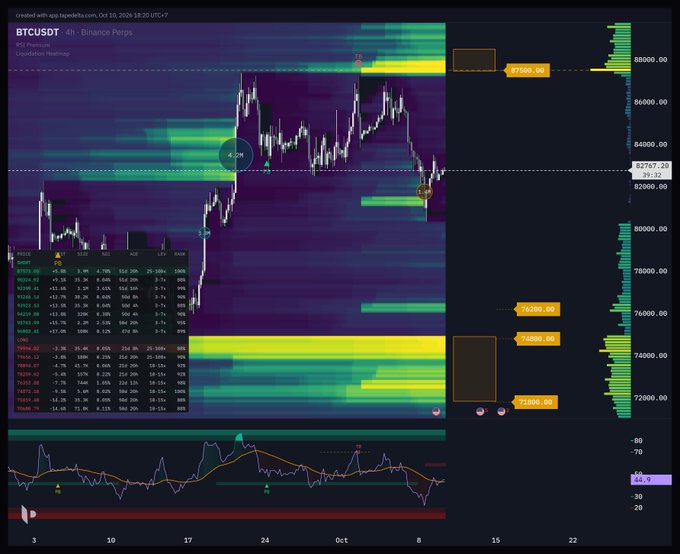Image resolution: width=680 pixels, height=554 pixels.
Task: Click the 80000.00 price axis label
Action: coord(651,229)
